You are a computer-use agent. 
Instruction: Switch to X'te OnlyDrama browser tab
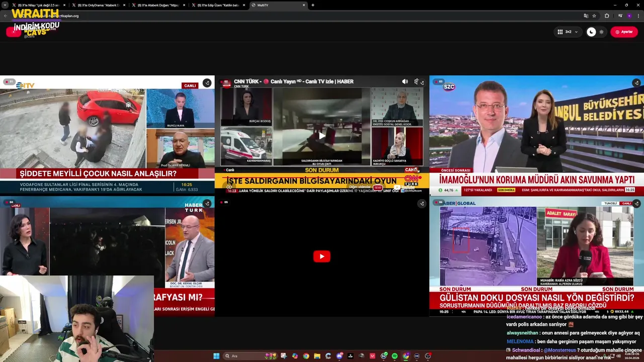coord(98,5)
